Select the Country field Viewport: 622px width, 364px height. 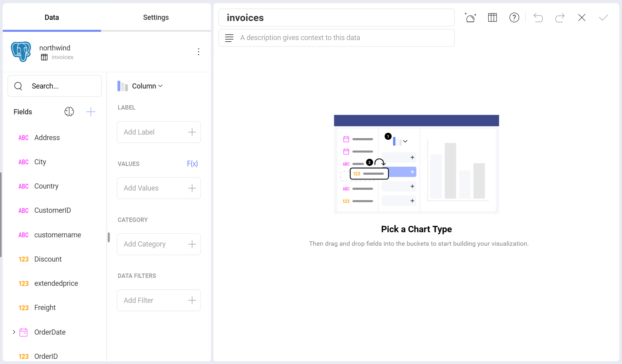(x=46, y=186)
